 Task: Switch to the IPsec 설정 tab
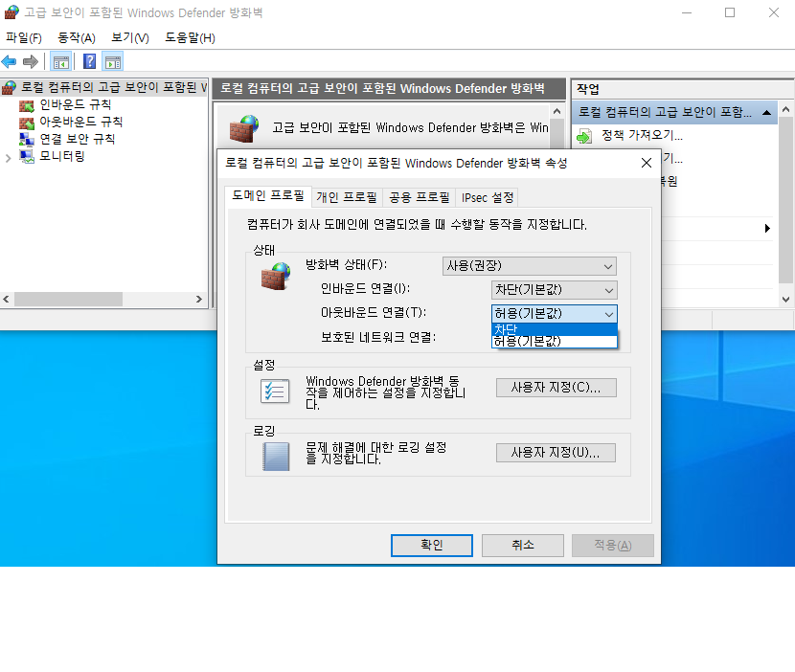(487, 195)
